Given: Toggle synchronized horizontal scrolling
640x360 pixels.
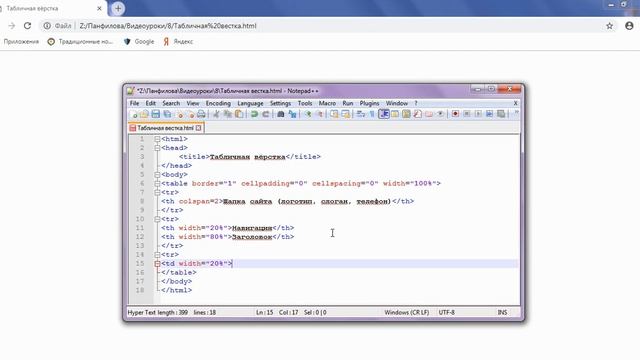Looking at the screenshot, I should pyautogui.click(x=346, y=114).
